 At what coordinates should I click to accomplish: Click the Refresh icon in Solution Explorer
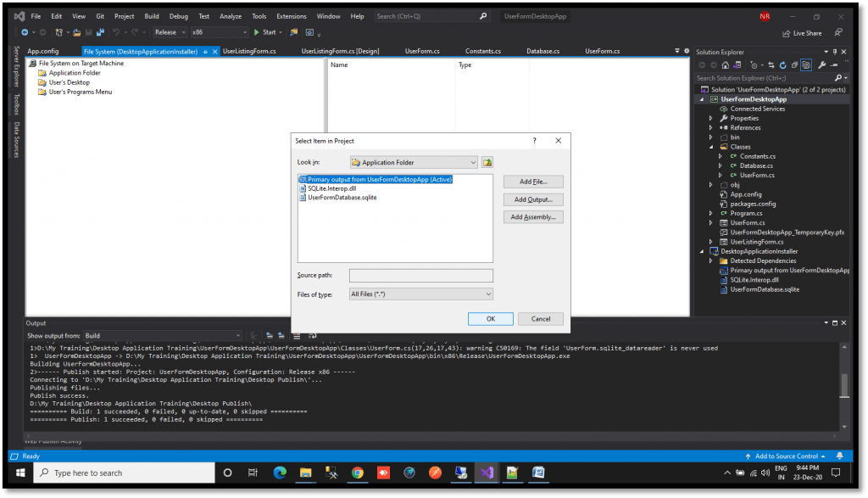[782, 65]
